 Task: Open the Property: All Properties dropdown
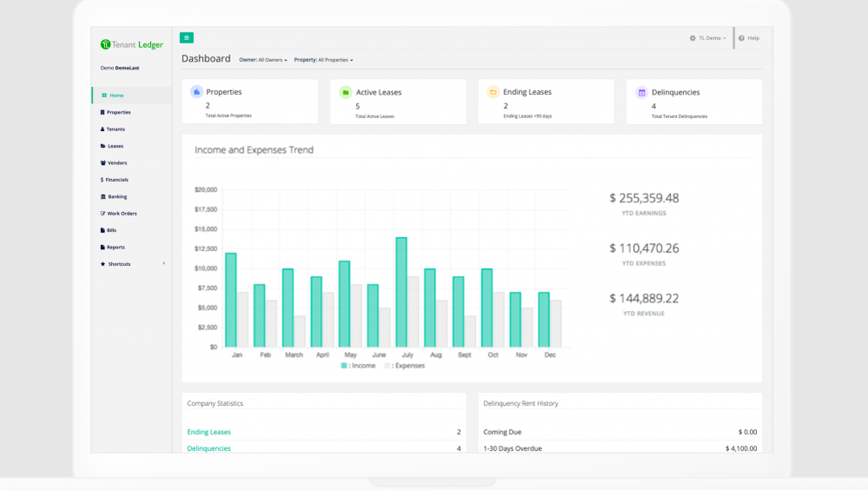(x=323, y=60)
